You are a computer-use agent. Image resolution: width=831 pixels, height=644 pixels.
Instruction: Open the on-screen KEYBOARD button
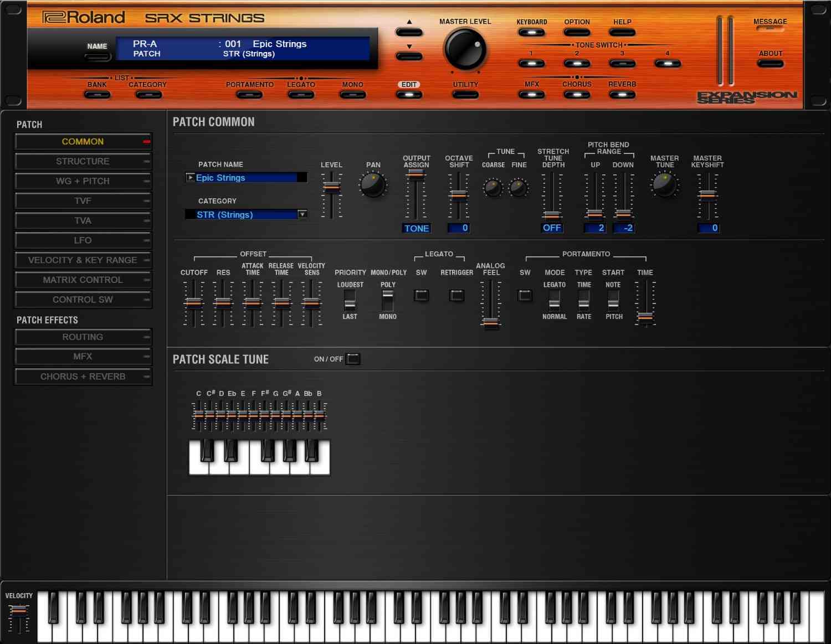click(x=531, y=32)
